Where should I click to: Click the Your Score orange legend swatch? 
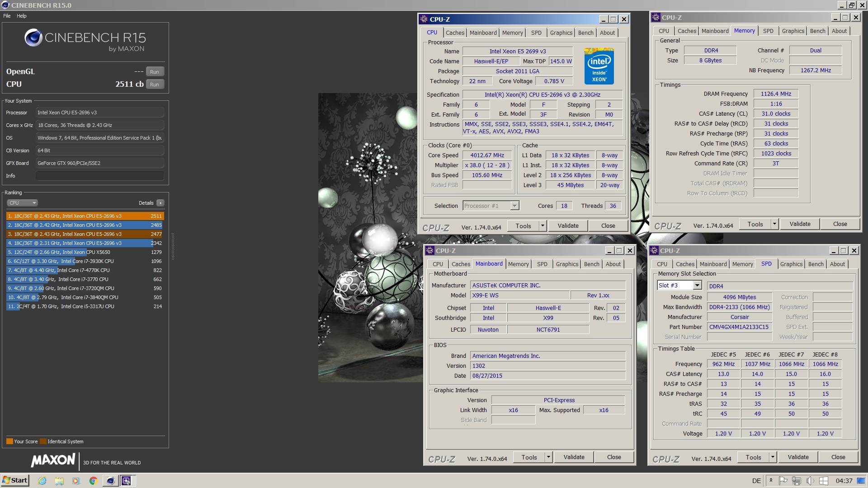click(x=9, y=441)
